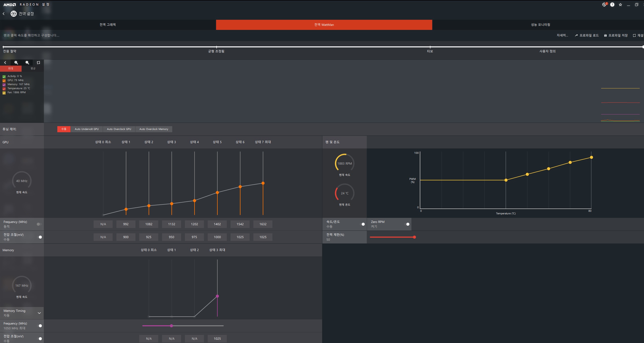Screen dimensions: 644x343
Task: Click 프로파일 저장 to save profile
Action: pyautogui.click(x=616, y=35)
